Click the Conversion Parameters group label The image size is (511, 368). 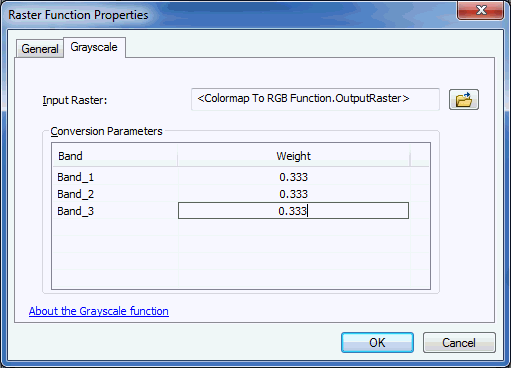tap(106, 131)
